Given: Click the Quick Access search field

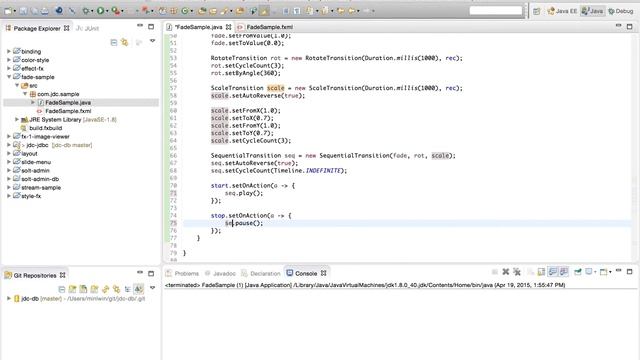Looking at the screenshot, I should click(496, 11).
